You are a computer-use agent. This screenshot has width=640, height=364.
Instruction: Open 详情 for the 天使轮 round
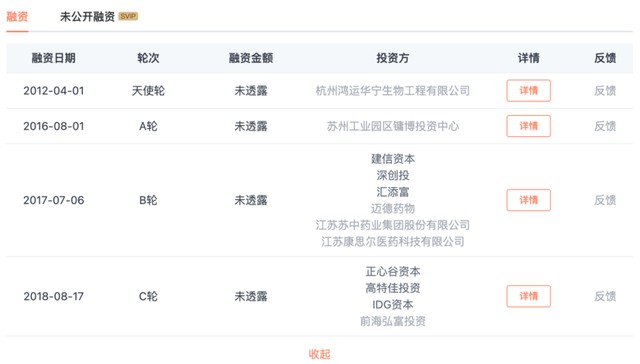[x=529, y=91]
